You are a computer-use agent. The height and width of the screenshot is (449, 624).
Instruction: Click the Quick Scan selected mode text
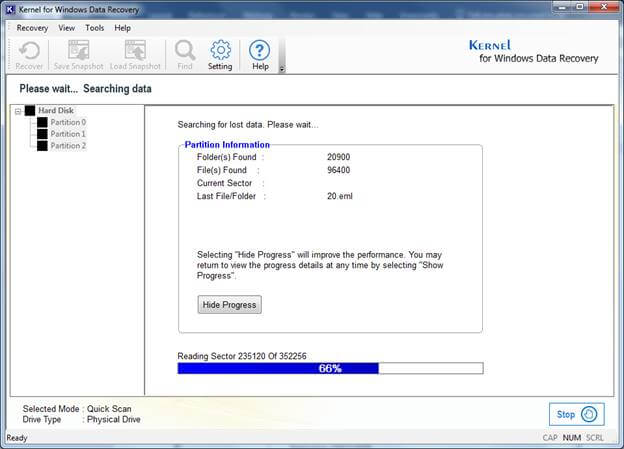point(109,409)
